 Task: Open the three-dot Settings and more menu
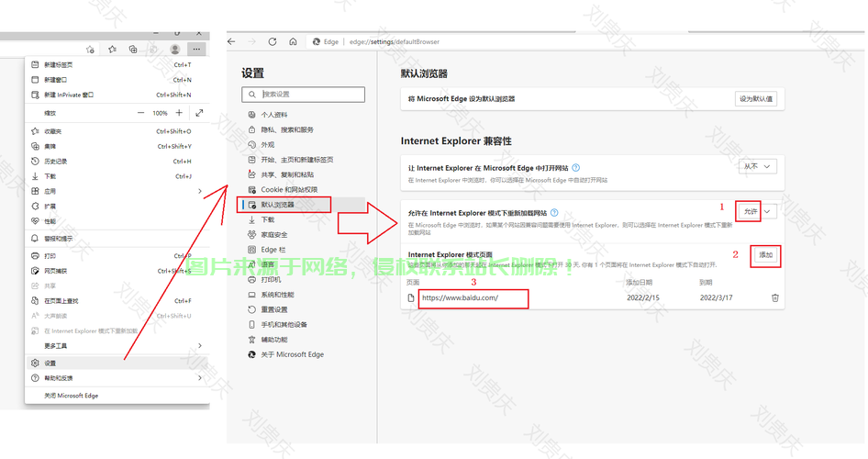pyautogui.click(x=196, y=50)
